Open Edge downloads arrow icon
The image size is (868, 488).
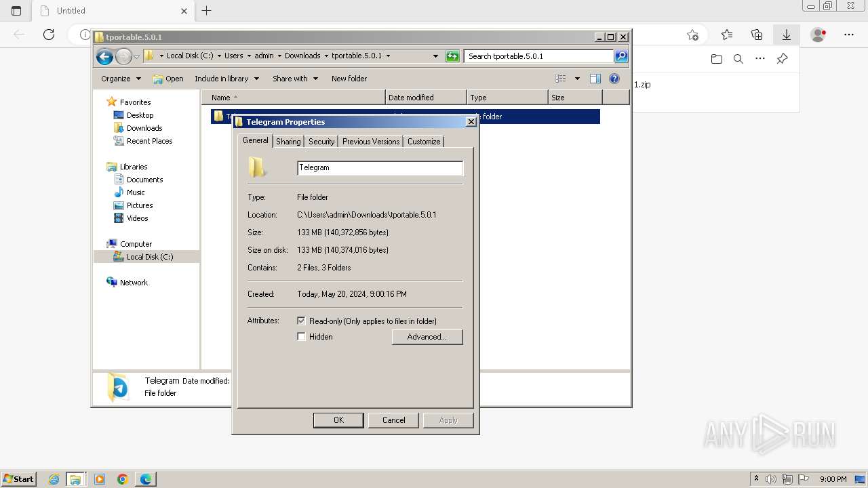pyautogui.click(x=786, y=35)
